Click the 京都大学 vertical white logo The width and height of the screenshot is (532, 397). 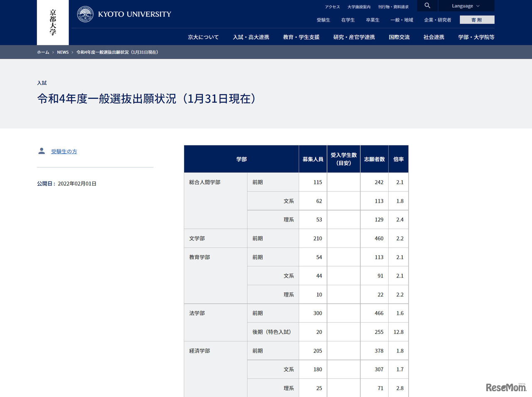[x=53, y=22]
